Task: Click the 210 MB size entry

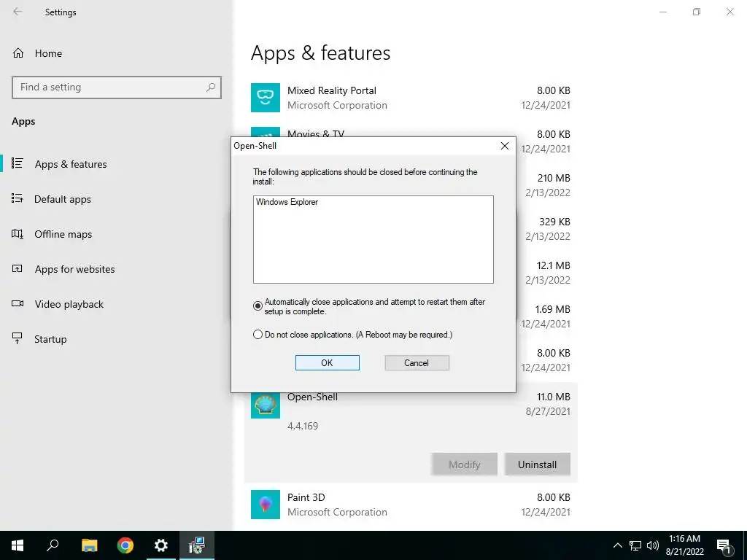Action: 554,178
